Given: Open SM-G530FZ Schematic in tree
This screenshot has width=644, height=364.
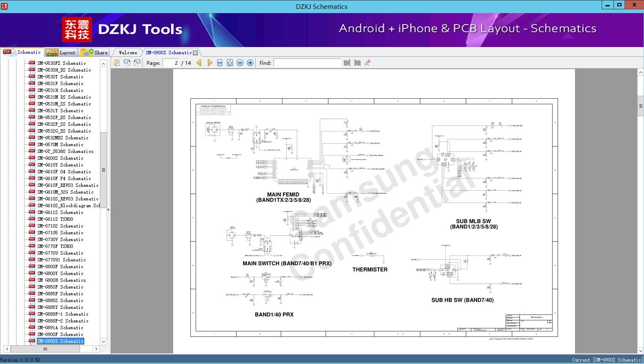Looking at the screenshot, I should click(61, 63).
